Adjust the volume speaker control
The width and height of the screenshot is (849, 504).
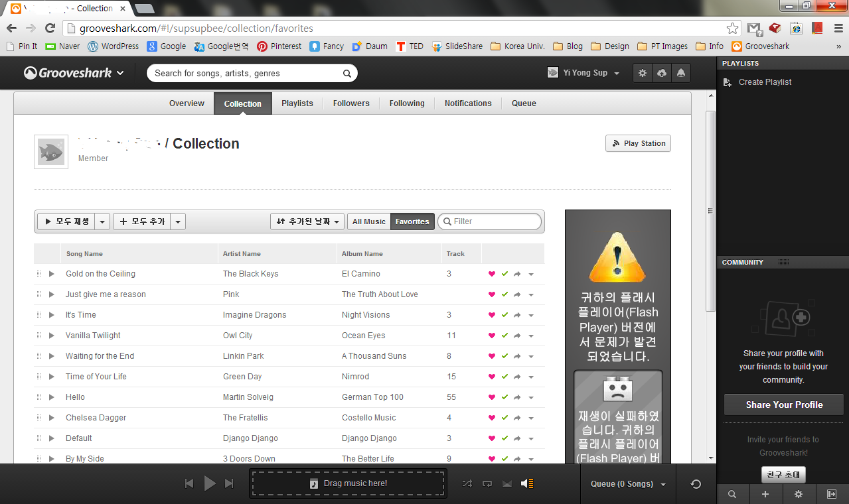527,484
